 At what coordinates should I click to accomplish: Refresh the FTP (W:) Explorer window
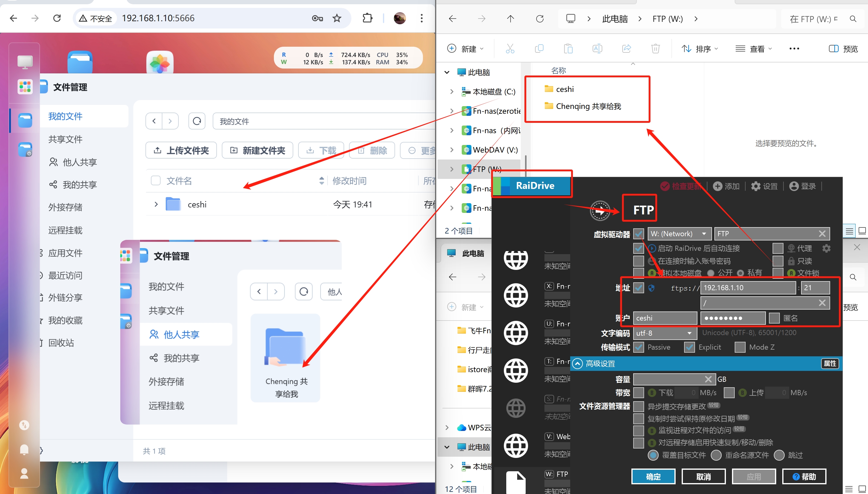[540, 19]
